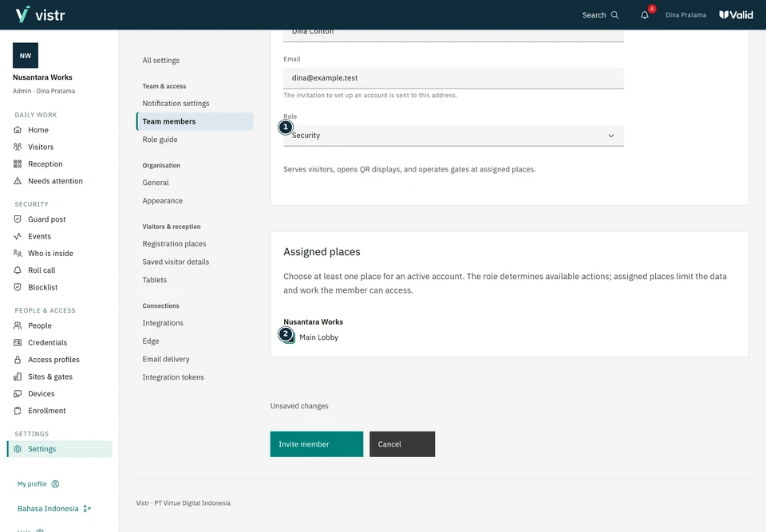Click the Enrollment clipboard icon

pos(18,411)
